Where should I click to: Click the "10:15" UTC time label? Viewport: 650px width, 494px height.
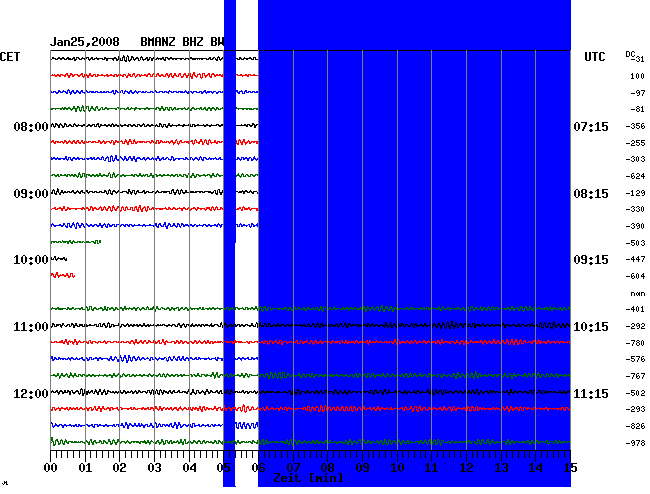(591, 327)
